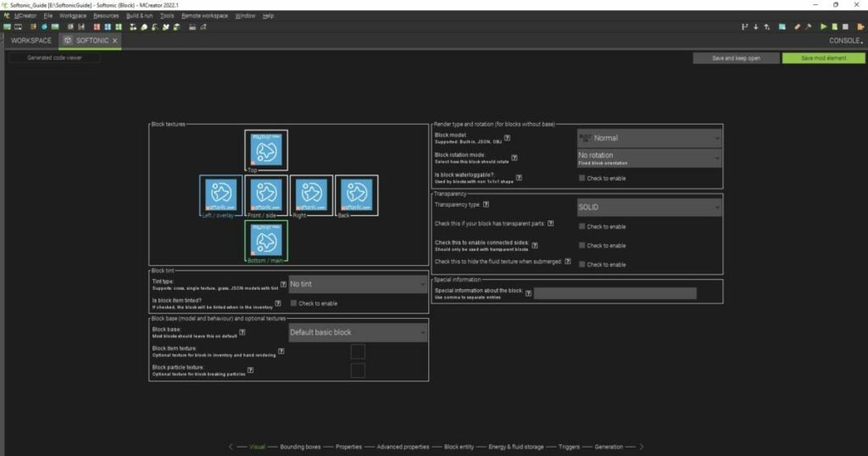Select the Right block texture

click(x=312, y=195)
